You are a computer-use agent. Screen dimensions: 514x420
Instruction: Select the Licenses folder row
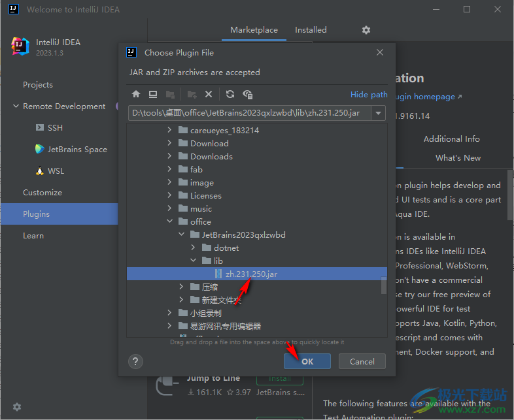pos(256,196)
